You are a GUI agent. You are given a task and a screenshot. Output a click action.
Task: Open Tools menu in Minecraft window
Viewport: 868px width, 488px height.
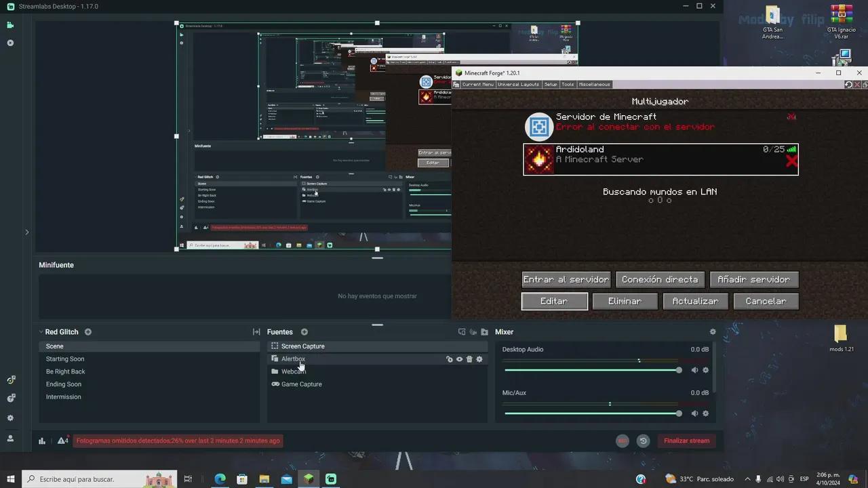pos(568,85)
